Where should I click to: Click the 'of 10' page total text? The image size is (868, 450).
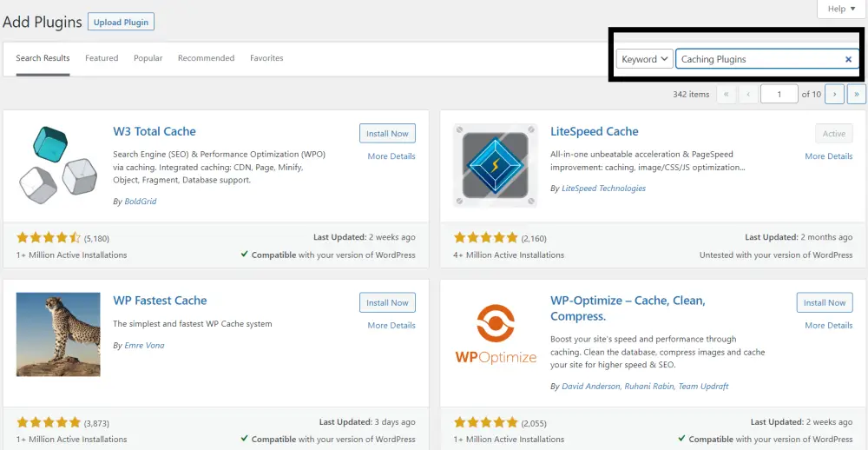pos(811,94)
